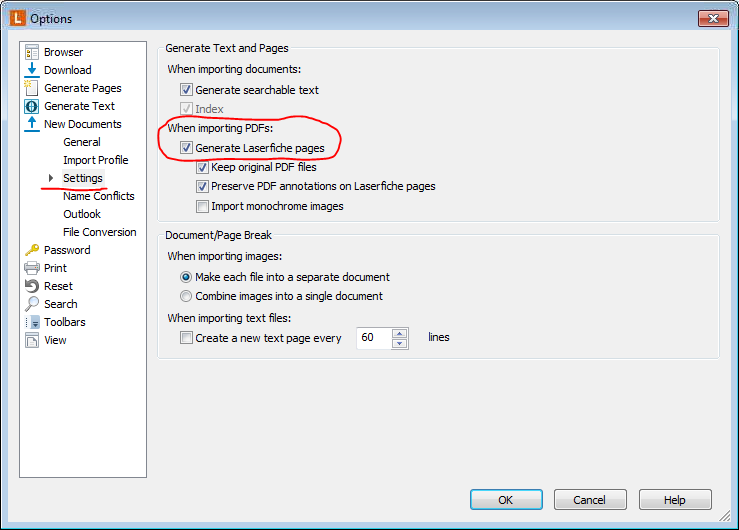739x530 pixels.
Task: Select Reset in the options tree
Action: click(x=58, y=286)
